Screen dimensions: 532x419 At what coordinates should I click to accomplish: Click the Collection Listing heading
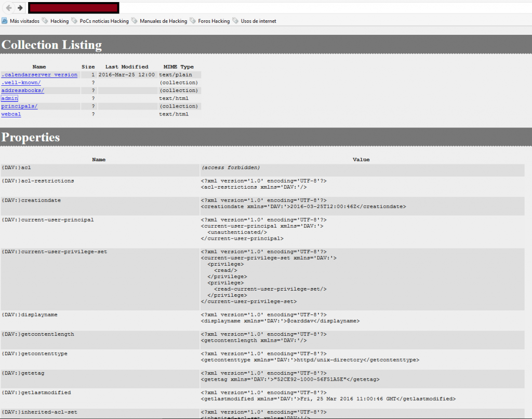point(51,45)
